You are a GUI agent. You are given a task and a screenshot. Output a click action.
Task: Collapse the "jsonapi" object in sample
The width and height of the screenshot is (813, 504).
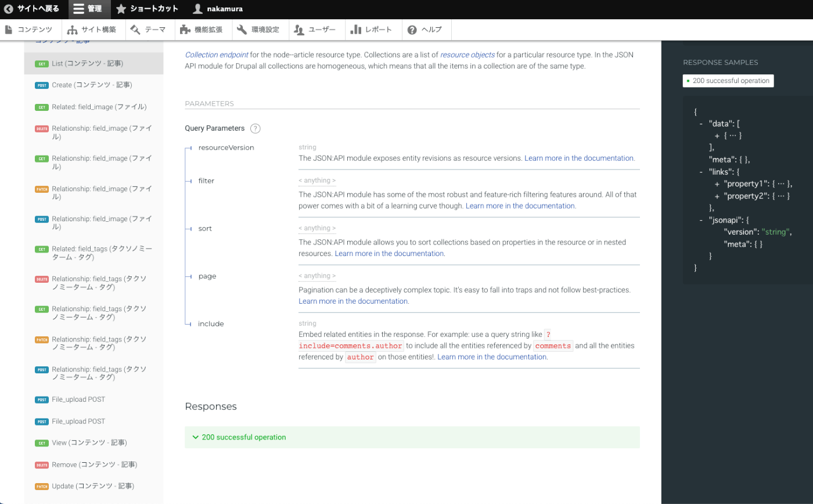click(702, 220)
